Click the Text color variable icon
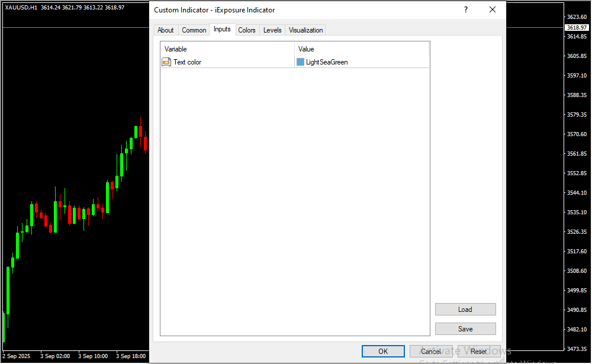The image size is (592, 364). click(166, 62)
